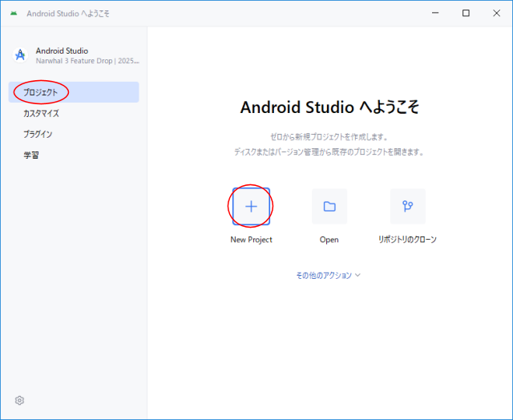513x420 pixels.
Task: Click the Android Studio へようこそ heading
Action: click(x=329, y=107)
